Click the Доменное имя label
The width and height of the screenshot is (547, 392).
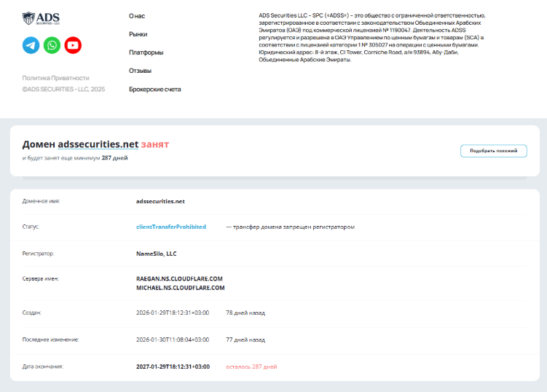(42, 201)
